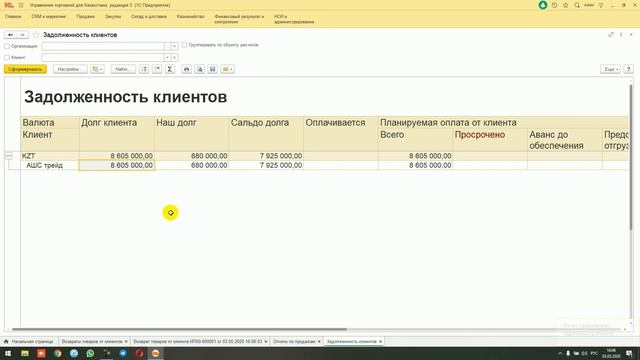The width and height of the screenshot is (640, 360).
Task: Click the vertical scrollbar of the report
Action: tap(631, 157)
